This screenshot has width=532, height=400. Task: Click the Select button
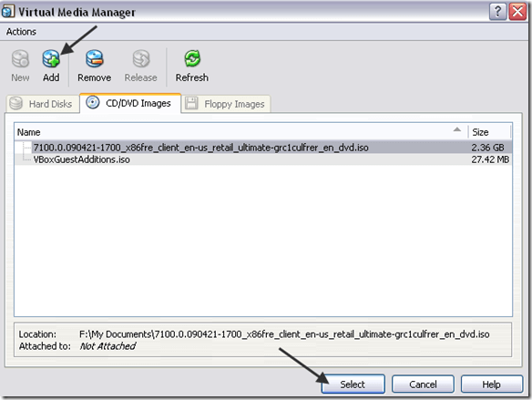[x=353, y=385]
